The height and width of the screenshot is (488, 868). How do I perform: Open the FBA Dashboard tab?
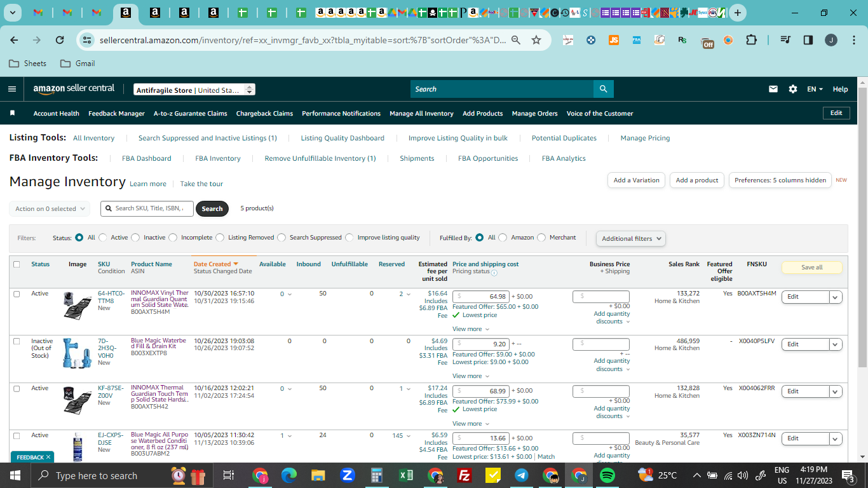pos(147,158)
